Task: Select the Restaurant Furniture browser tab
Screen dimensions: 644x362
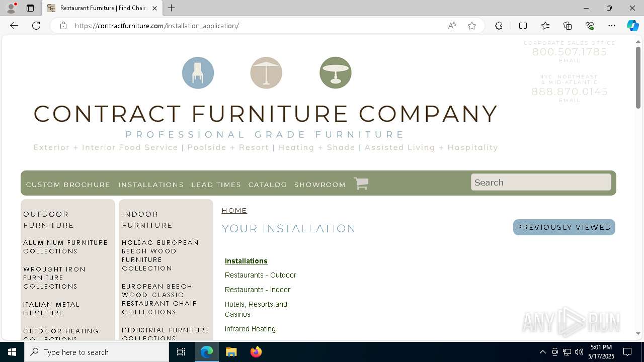Action: 102,8
